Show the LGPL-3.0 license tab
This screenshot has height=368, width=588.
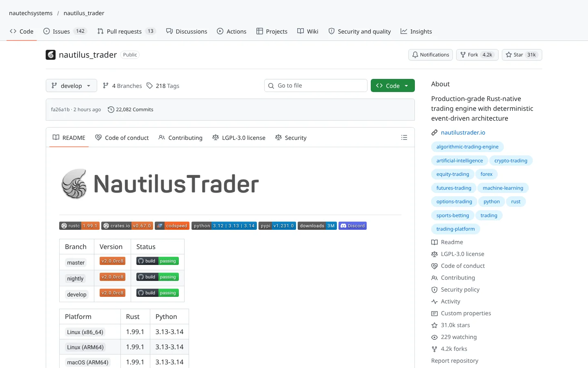coord(239,138)
